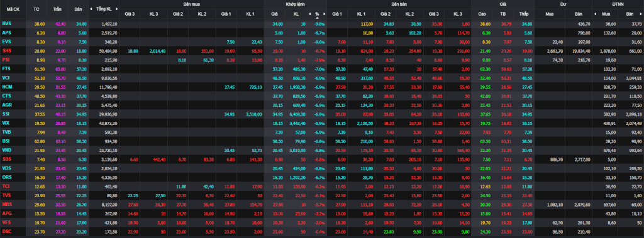Click left arrow before ĐTNN Mua header
This screenshot has height=238, width=644.
coord(596,14)
